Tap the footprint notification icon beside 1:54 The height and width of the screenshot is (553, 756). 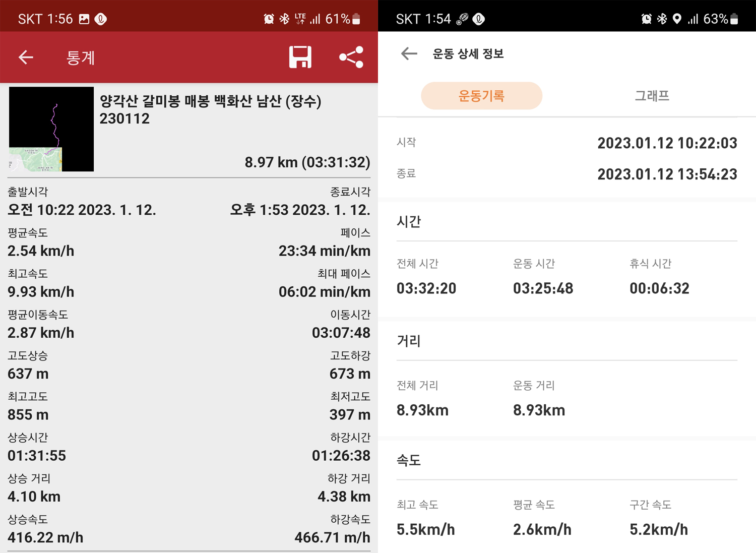point(462,19)
